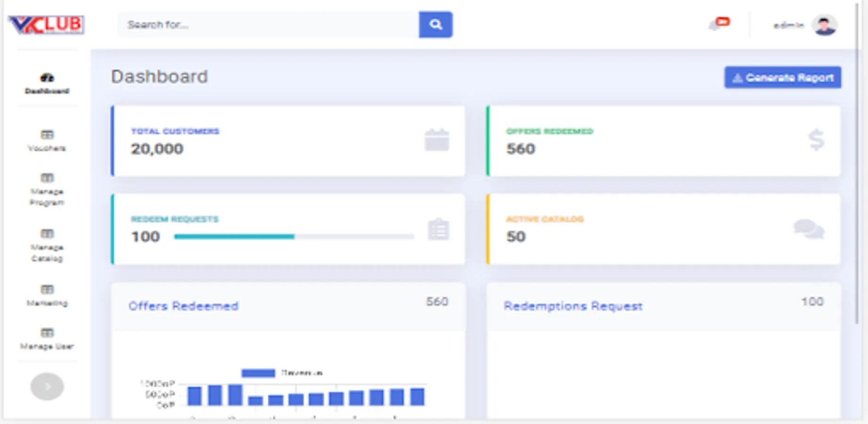Click the magnifier search button
Viewport: 868px width, 424px height.
(435, 24)
